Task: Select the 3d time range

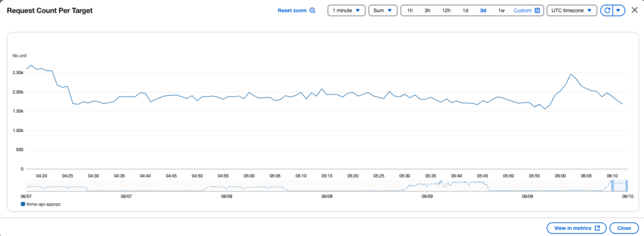Action: (x=483, y=11)
